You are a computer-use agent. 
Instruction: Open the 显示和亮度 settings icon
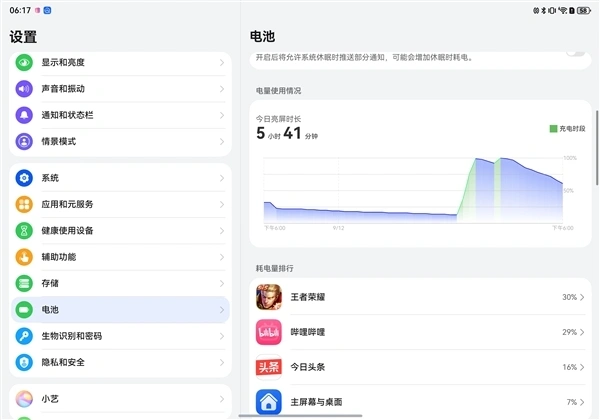pos(24,62)
